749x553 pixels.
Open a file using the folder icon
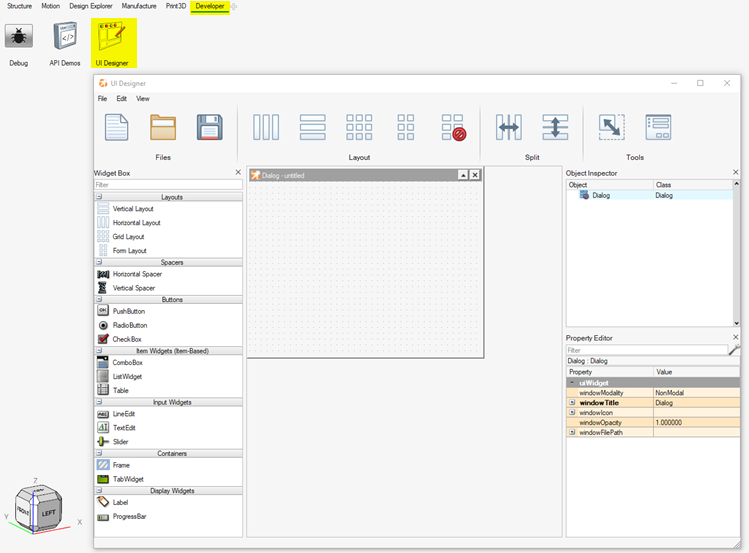[x=163, y=127]
